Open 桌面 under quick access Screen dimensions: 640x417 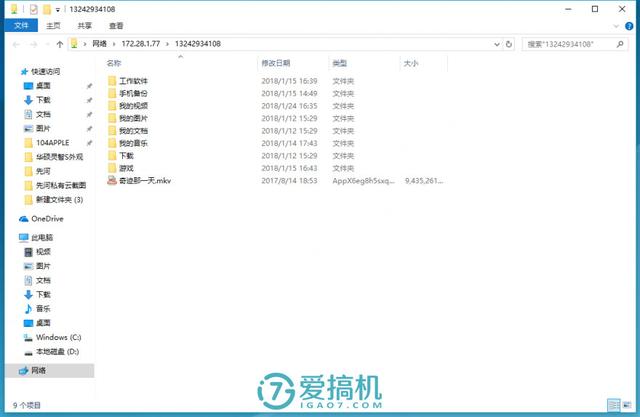[37, 86]
